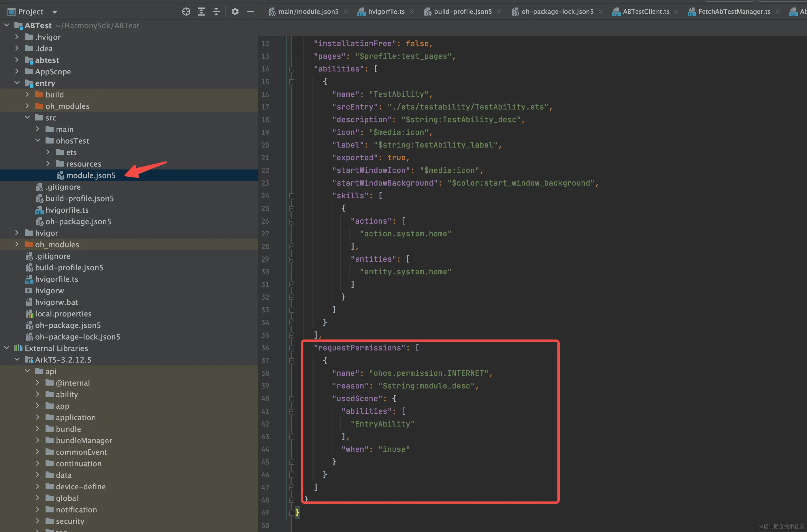Select the commonEvent folder
807x532 pixels.
click(x=81, y=452)
